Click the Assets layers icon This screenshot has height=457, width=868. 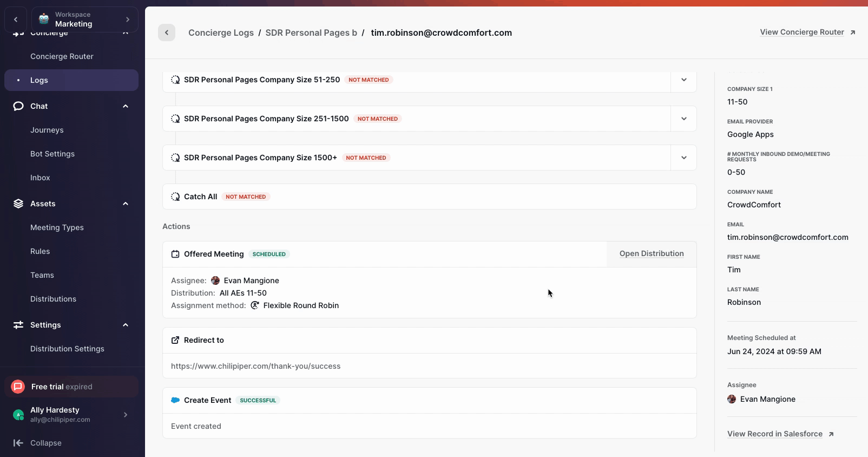(x=18, y=204)
